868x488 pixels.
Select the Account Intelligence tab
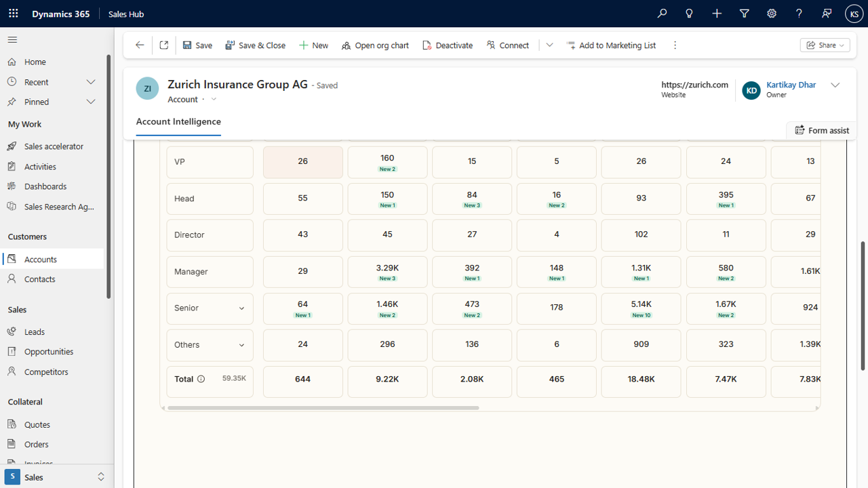tap(178, 122)
